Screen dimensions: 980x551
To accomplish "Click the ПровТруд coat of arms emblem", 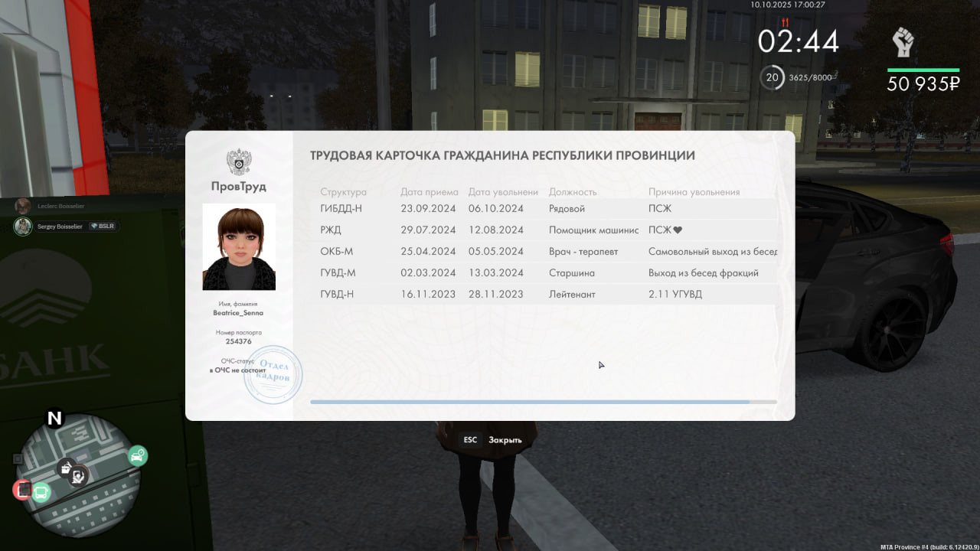I will (239, 163).
